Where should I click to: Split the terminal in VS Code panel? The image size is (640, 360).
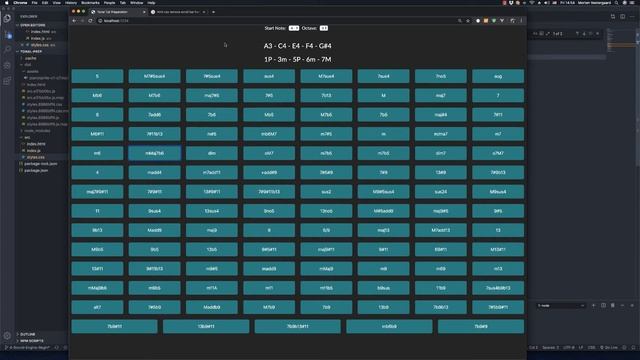tap(603, 305)
